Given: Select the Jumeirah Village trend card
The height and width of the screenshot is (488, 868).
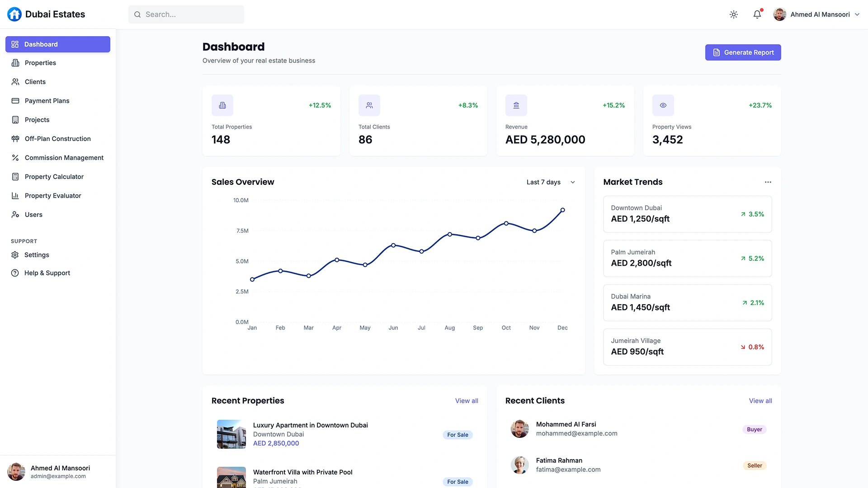Looking at the screenshot, I should click(x=688, y=347).
